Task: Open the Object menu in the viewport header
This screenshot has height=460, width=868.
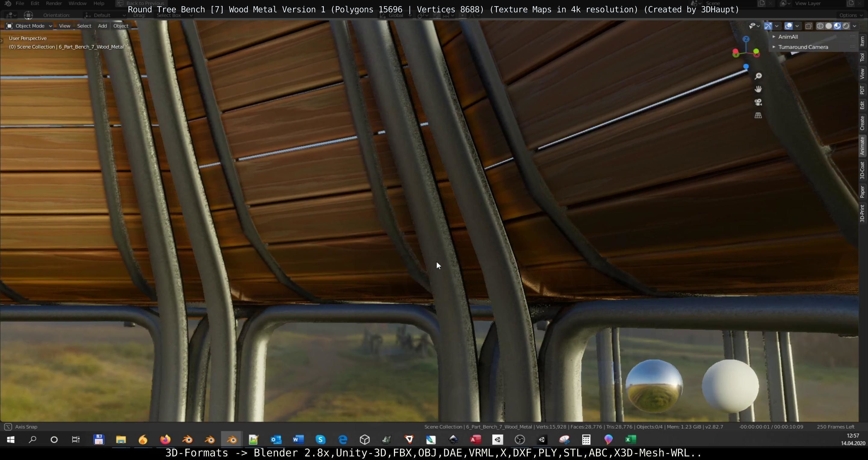Action: [121, 26]
